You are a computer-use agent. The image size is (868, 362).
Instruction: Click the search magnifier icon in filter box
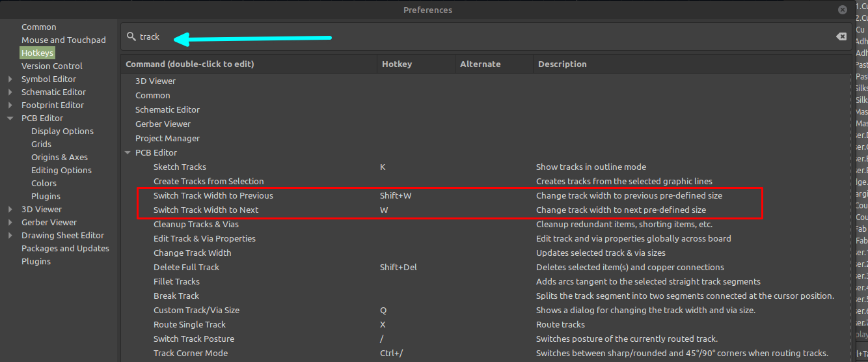(131, 37)
